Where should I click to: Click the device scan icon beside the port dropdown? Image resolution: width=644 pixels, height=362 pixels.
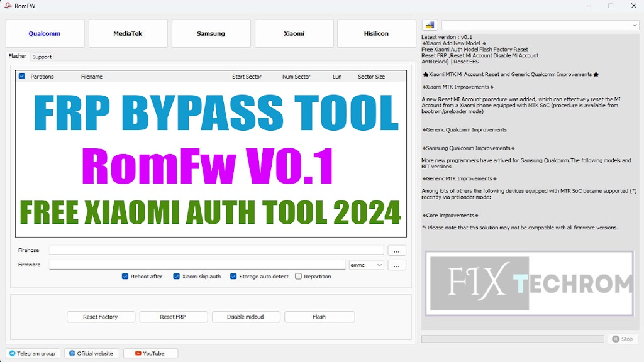coord(430,25)
